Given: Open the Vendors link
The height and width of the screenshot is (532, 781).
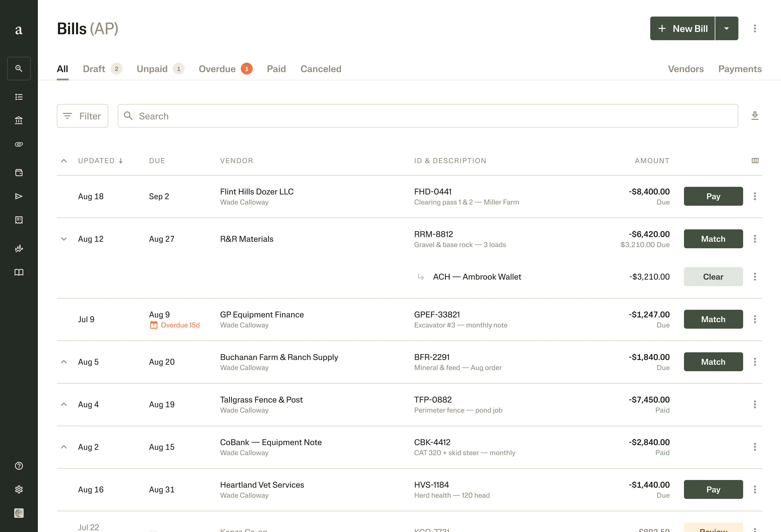Looking at the screenshot, I should (685, 69).
